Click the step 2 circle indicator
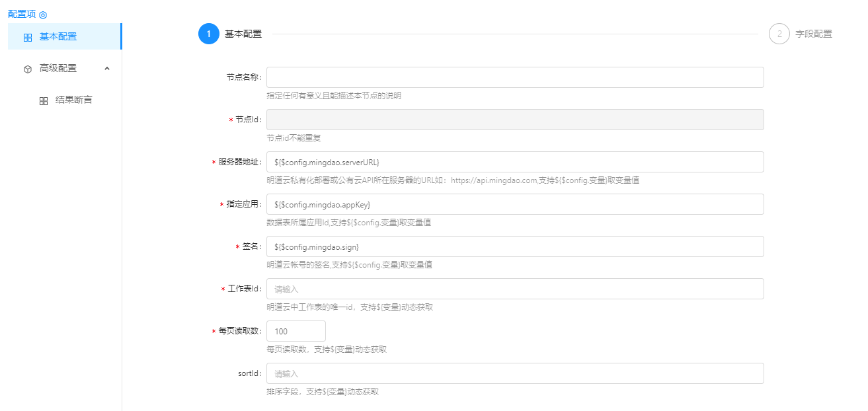This screenshot has height=411, width=868. (779, 34)
